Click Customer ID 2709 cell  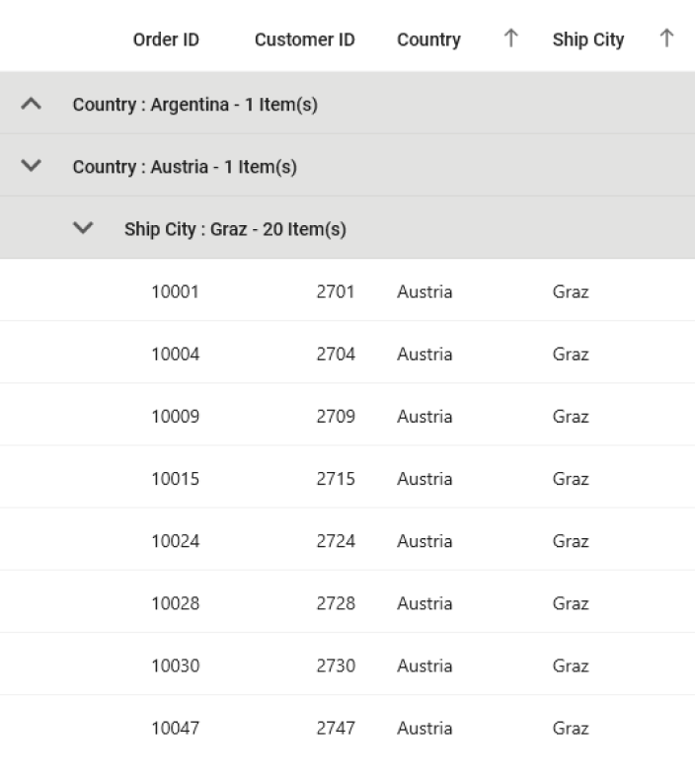336,416
